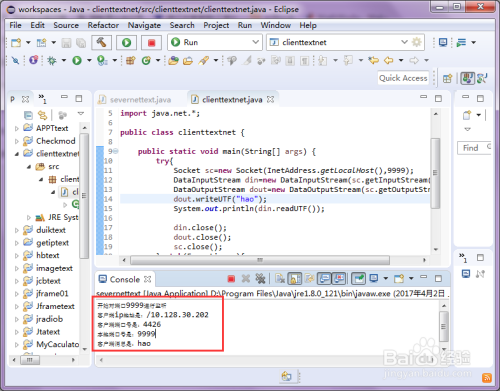Toggle Word Wrap icon in Console toolbar

point(310,278)
